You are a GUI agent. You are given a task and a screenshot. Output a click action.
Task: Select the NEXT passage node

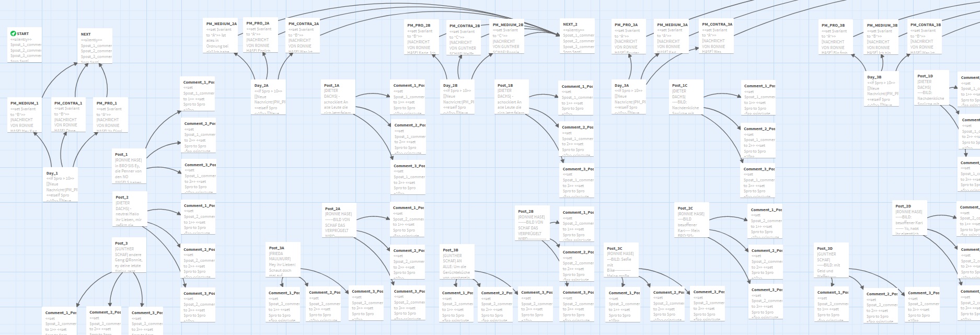pyautogui.click(x=95, y=45)
